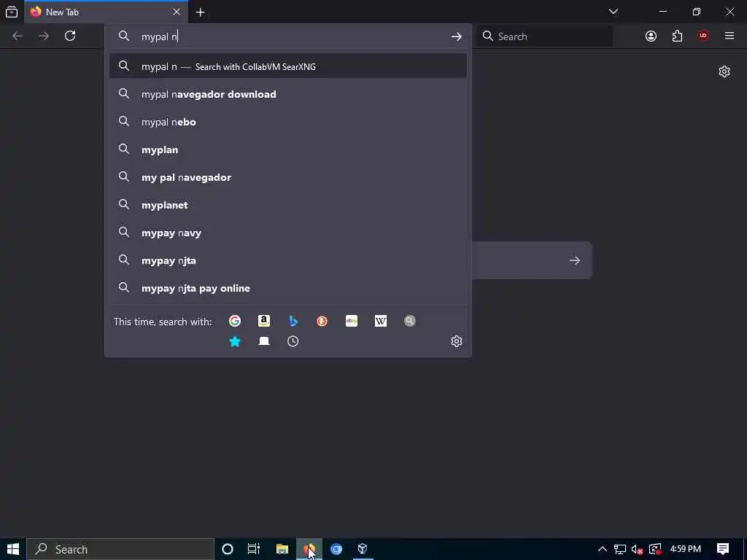747x560 pixels.
Task: Select the New Tab tab
Action: (106, 12)
